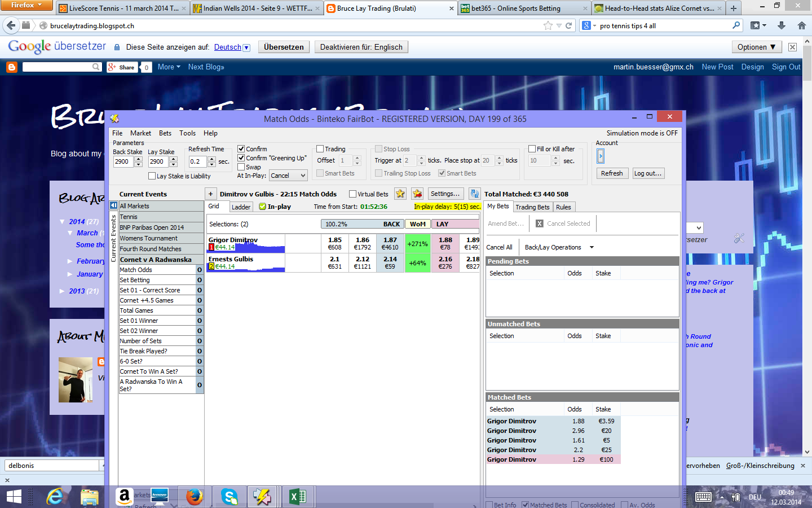This screenshot has height=508, width=812.
Task: Open the Optionen dropdown in translate bar
Action: pyautogui.click(x=756, y=47)
